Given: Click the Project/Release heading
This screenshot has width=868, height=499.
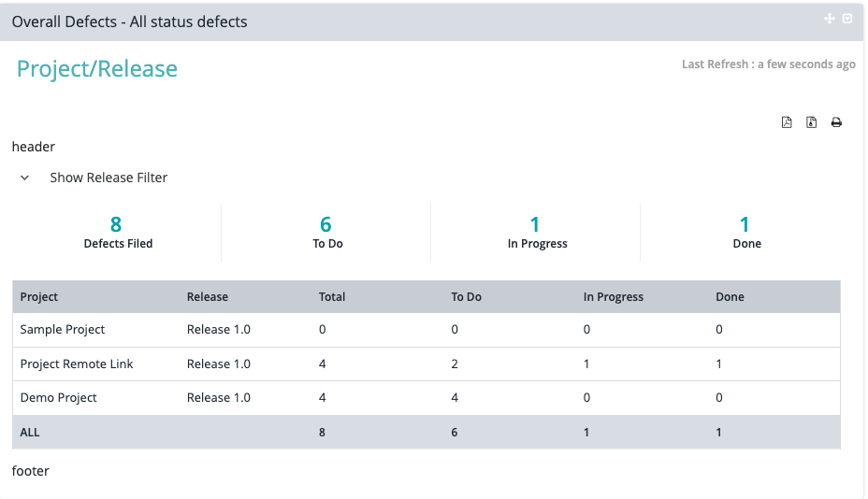Looking at the screenshot, I should pos(97,69).
